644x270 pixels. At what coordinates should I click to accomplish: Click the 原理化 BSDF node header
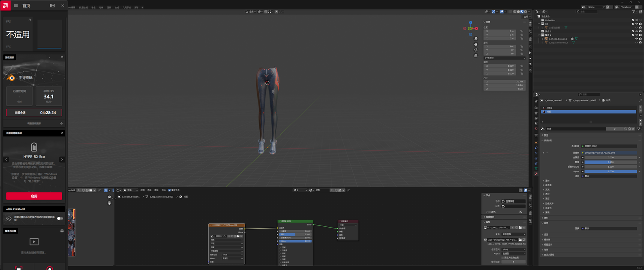[x=295, y=221]
